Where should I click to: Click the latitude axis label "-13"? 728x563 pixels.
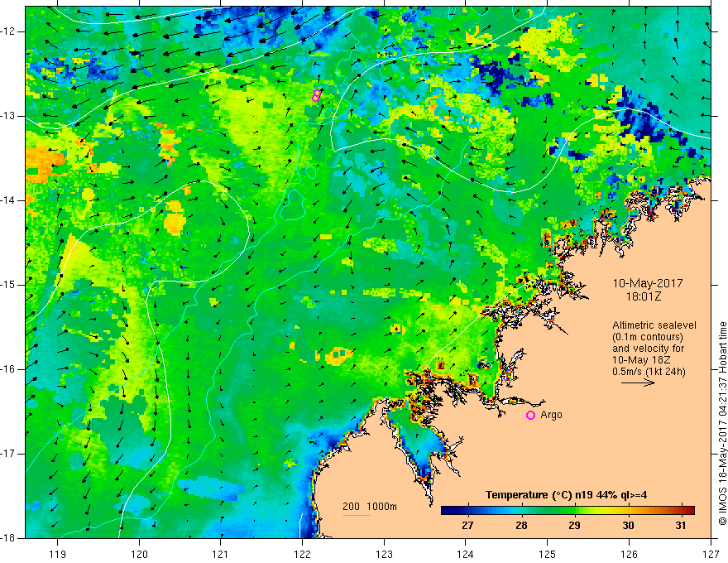click(8, 116)
